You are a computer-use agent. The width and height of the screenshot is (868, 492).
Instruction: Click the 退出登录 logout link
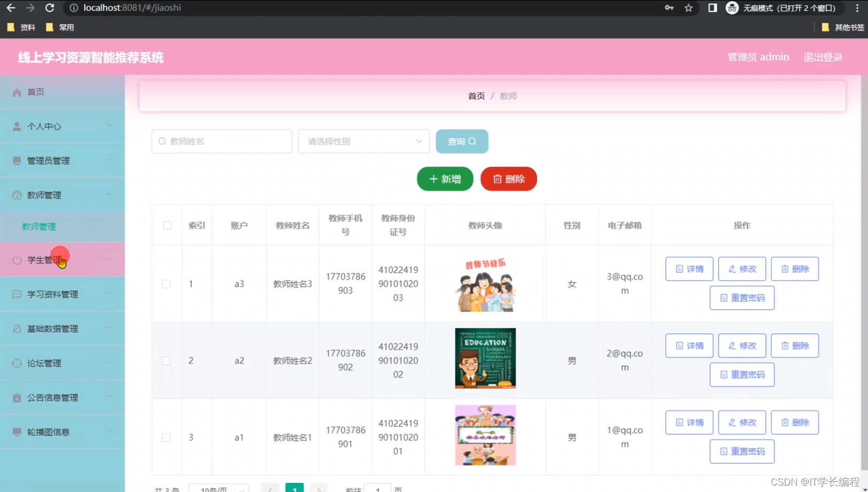pos(822,57)
